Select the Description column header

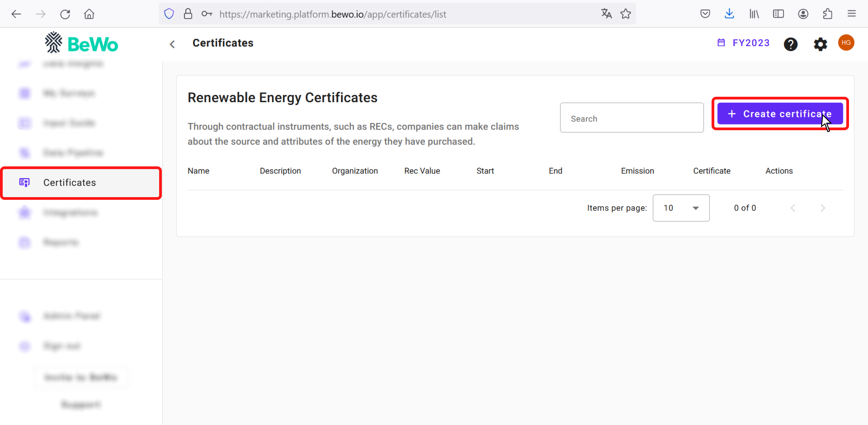tap(281, 170)
